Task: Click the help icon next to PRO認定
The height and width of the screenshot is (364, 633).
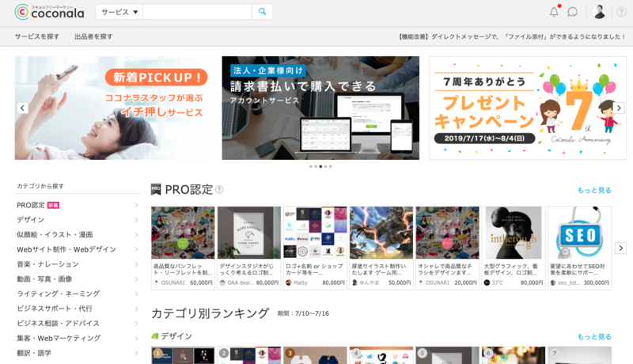Action: coord(219,189)
